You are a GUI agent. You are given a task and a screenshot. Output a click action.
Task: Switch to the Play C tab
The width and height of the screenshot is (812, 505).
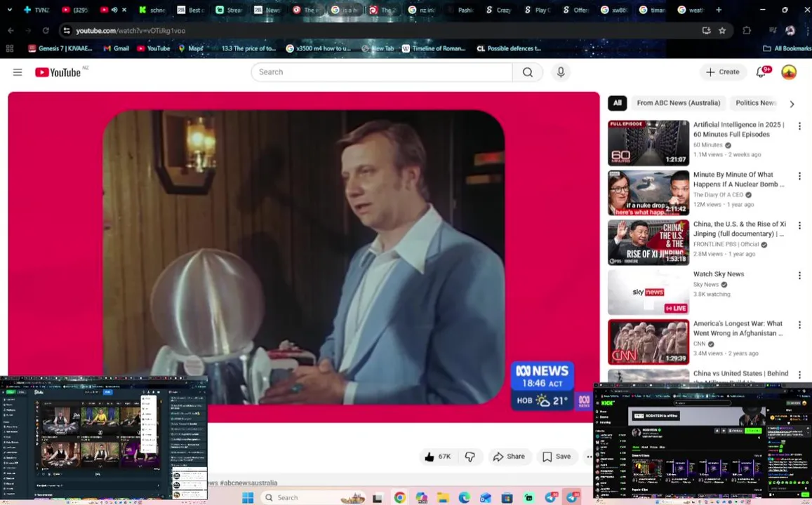click(x=538, y=10)
